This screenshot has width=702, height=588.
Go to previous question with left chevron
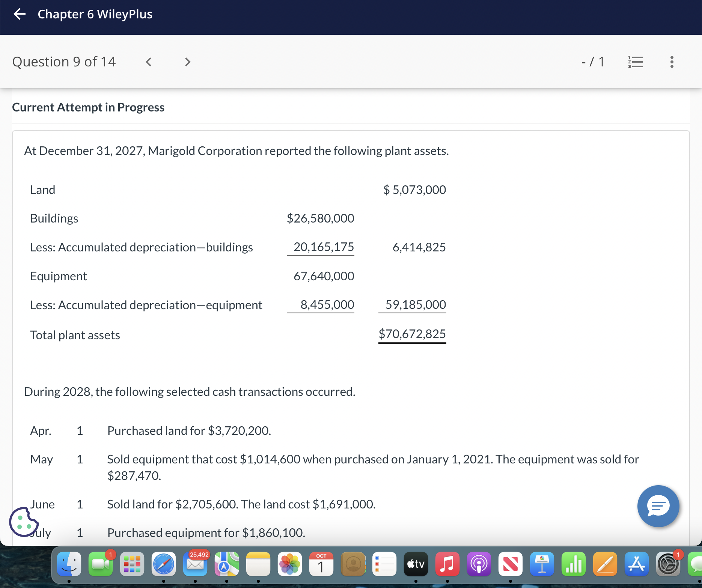pyautogui.click(x=148, y=62)
